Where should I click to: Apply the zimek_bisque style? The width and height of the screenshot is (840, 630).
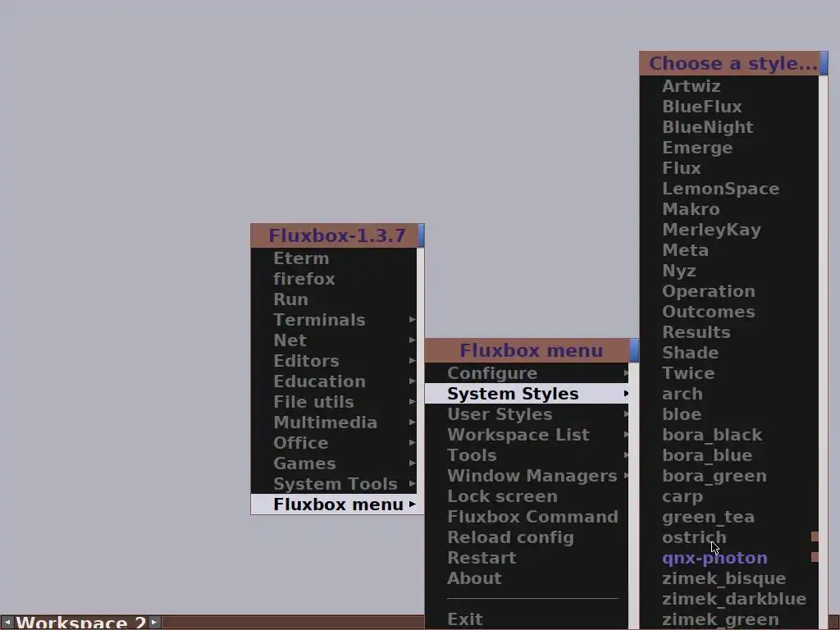pos(729,578)
